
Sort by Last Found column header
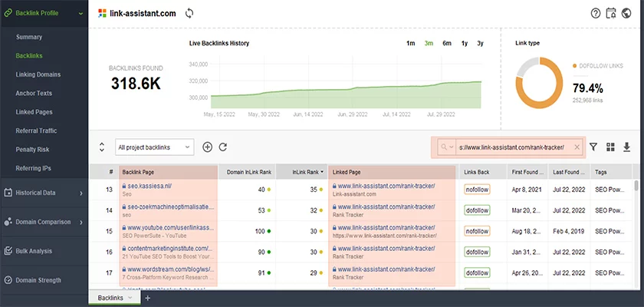[x=569, y=172]
